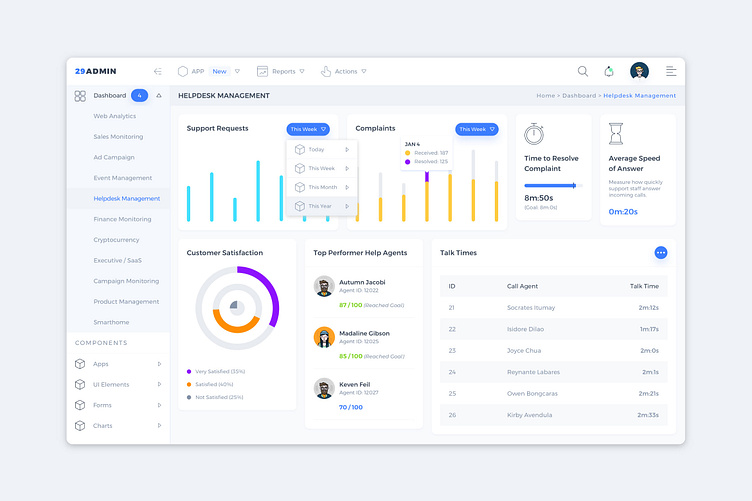Collapse sidebar using the left arrow icon

[157, 71]
